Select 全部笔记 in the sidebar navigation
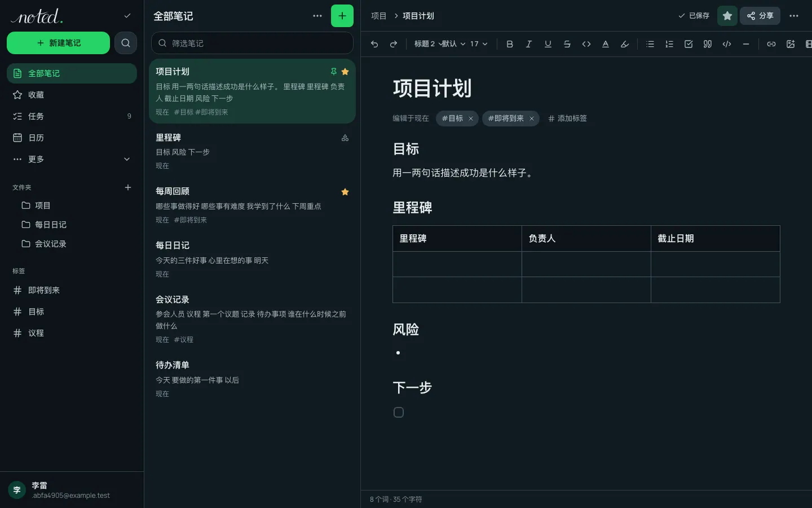 72,73
